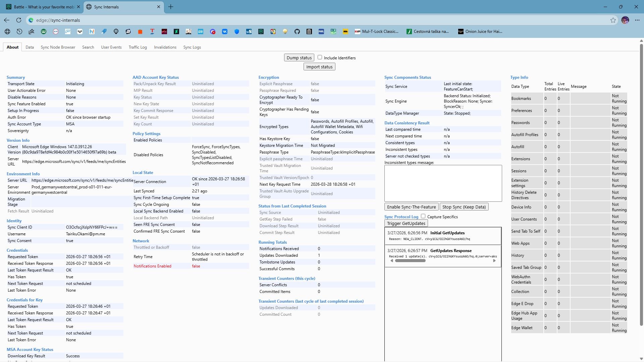Click the Inconsistent types message text box
Viewport: 644px width, 362px height.
coord(443,183)
